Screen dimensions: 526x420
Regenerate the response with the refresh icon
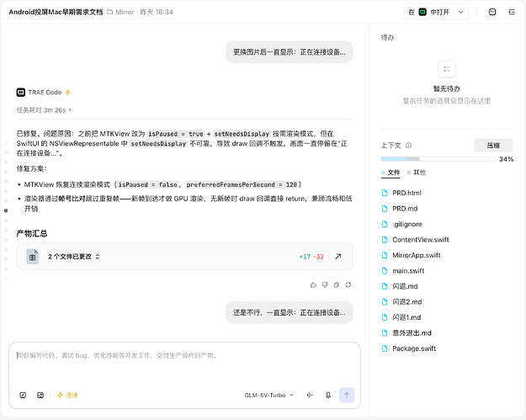click(348, 284)
